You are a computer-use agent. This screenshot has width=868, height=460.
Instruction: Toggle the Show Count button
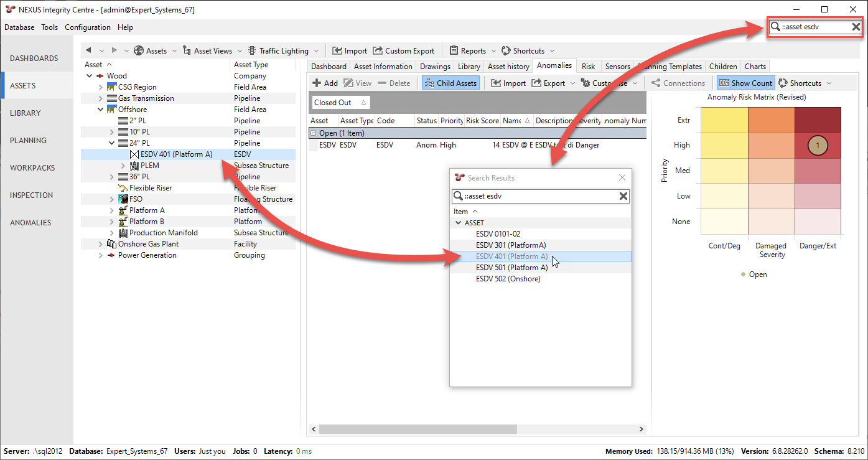745,83
